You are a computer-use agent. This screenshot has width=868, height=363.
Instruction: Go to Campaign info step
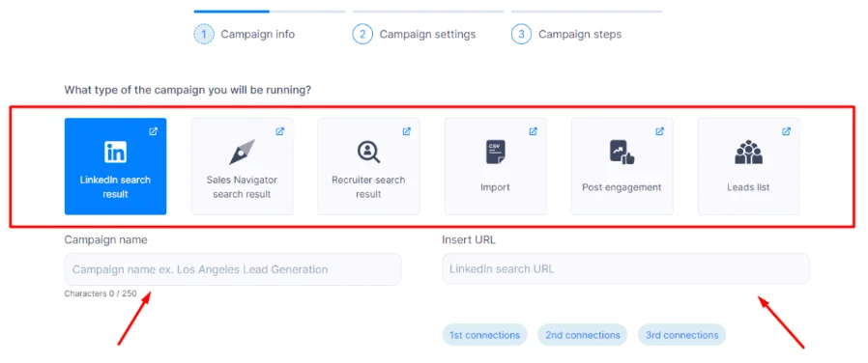pyautogui.click(x=245, y=34)
